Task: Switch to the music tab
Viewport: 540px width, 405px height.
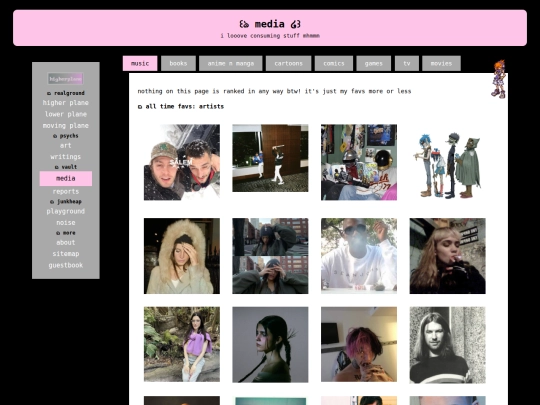Action: (x=140, y=63)
